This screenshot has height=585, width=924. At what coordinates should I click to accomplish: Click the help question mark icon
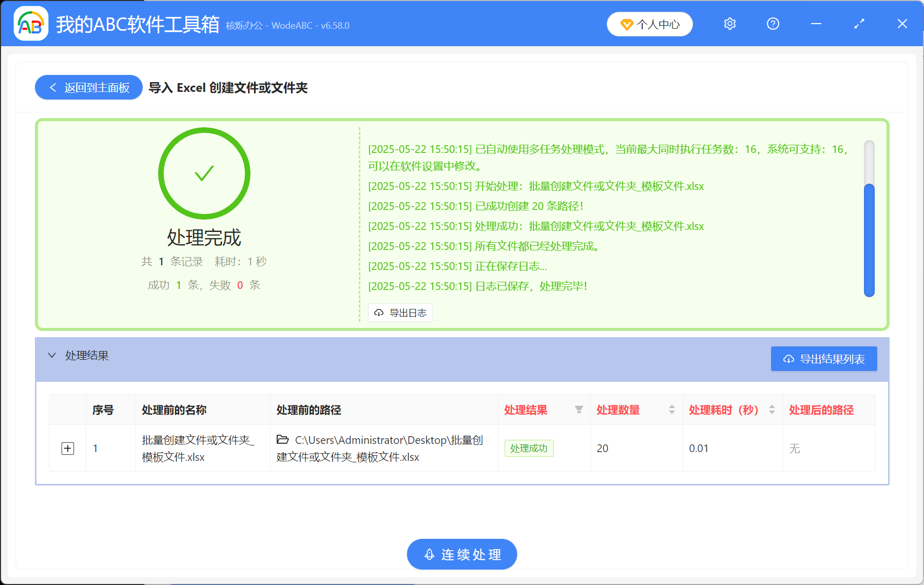pos(773,24)
